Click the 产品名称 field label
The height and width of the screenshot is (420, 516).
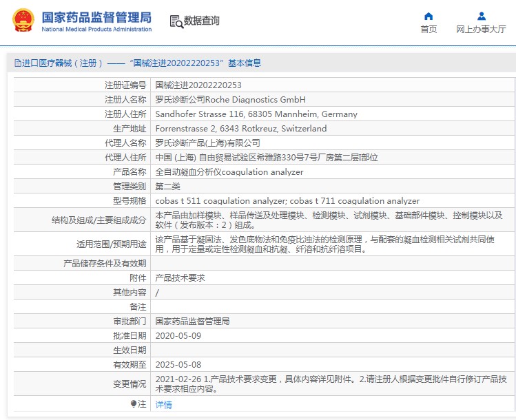tap(130, 172)
